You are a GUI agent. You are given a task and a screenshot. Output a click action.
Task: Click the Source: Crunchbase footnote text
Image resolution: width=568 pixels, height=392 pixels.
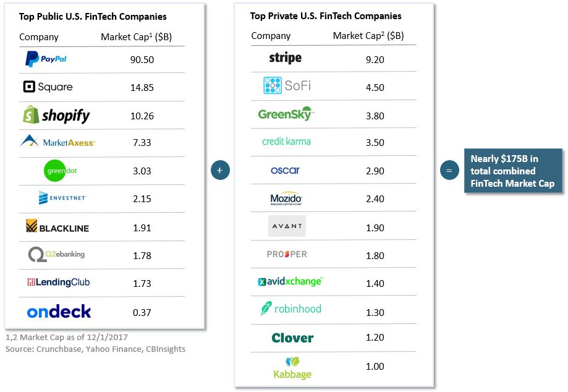click(95, 349)
